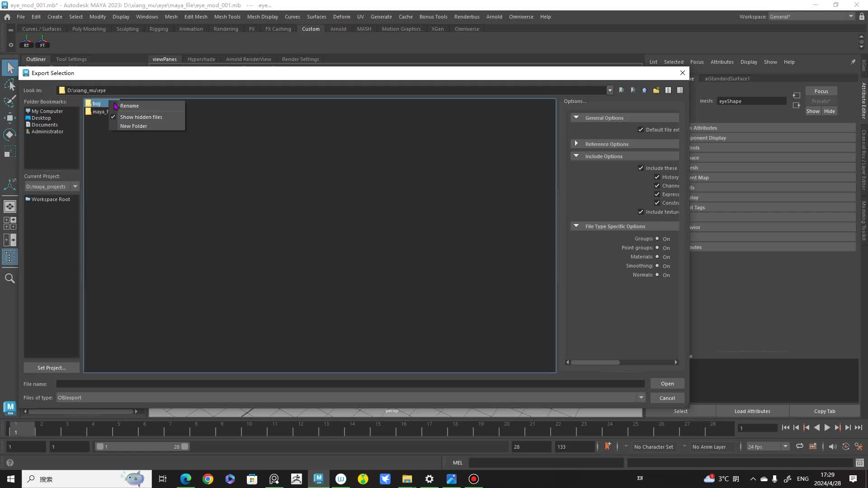Toggle Default file extensions checkbox
868x488 pixels.
coord(641,130)
